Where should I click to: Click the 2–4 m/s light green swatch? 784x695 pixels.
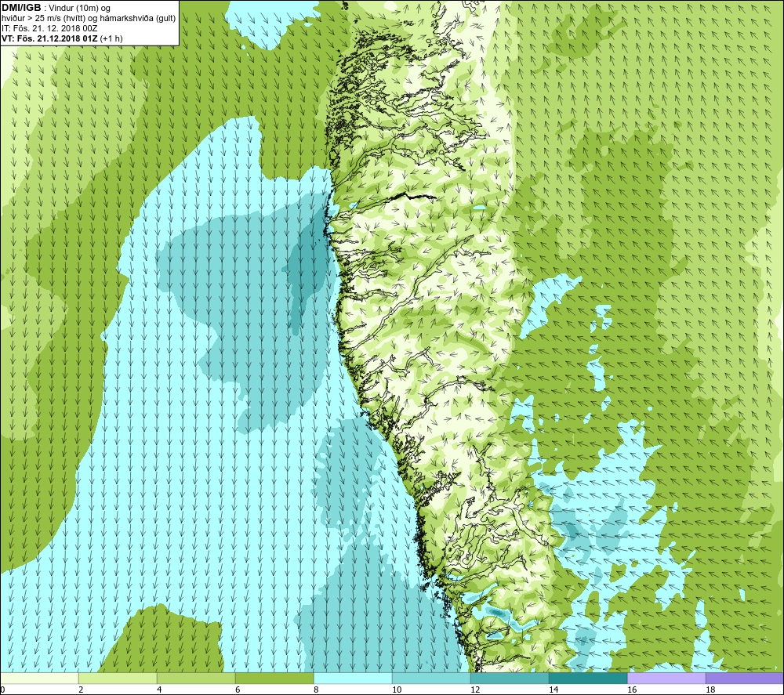coord(118,678)
